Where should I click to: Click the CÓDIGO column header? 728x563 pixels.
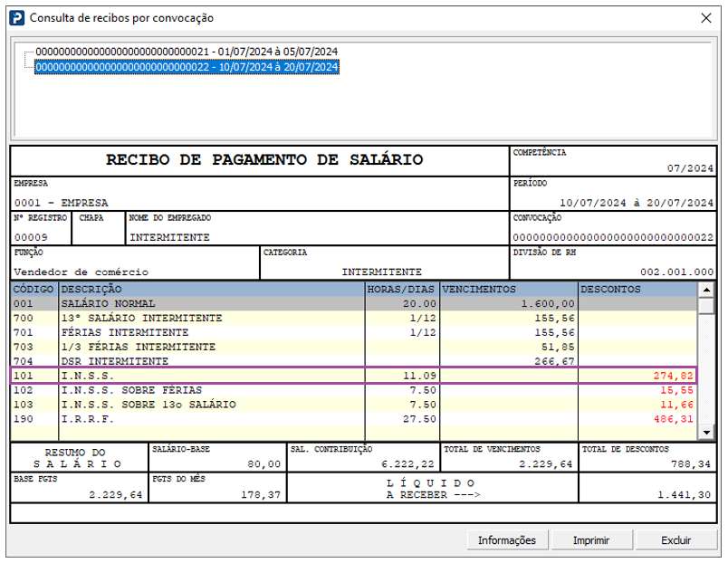click(34, 289)
